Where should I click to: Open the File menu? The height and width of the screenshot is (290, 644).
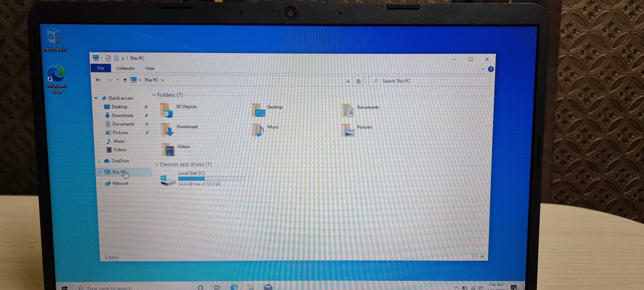click(101, 68)
